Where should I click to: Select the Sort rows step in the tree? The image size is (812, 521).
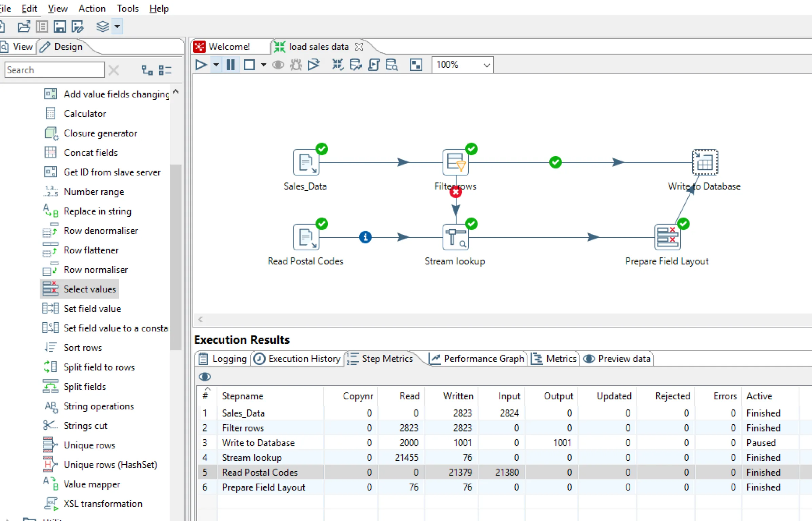[x=83, y=348]
